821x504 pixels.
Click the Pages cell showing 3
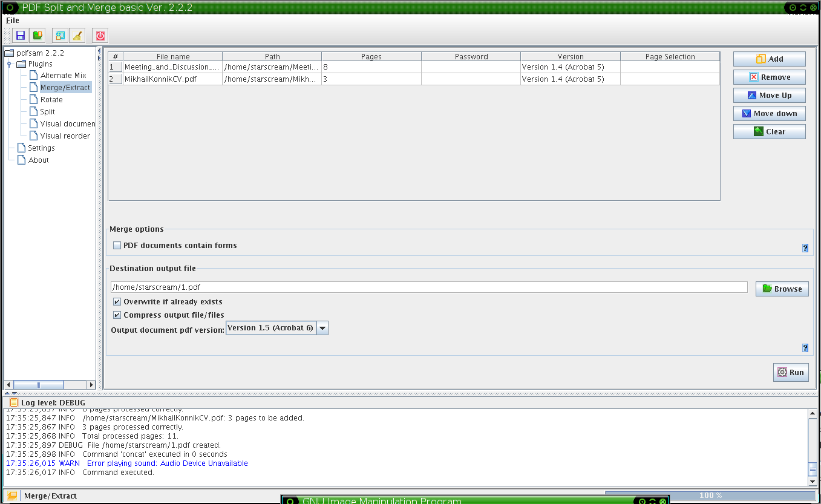pos(371,79)
